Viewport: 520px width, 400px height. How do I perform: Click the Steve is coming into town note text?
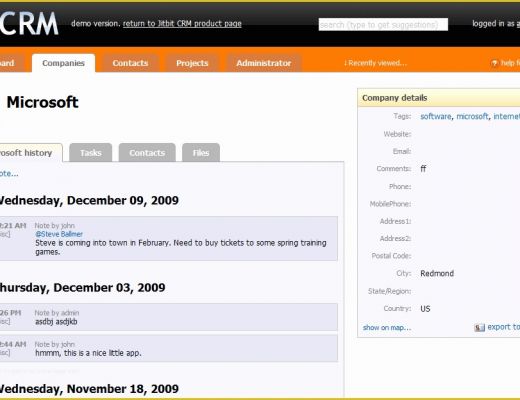pos(181,247)
